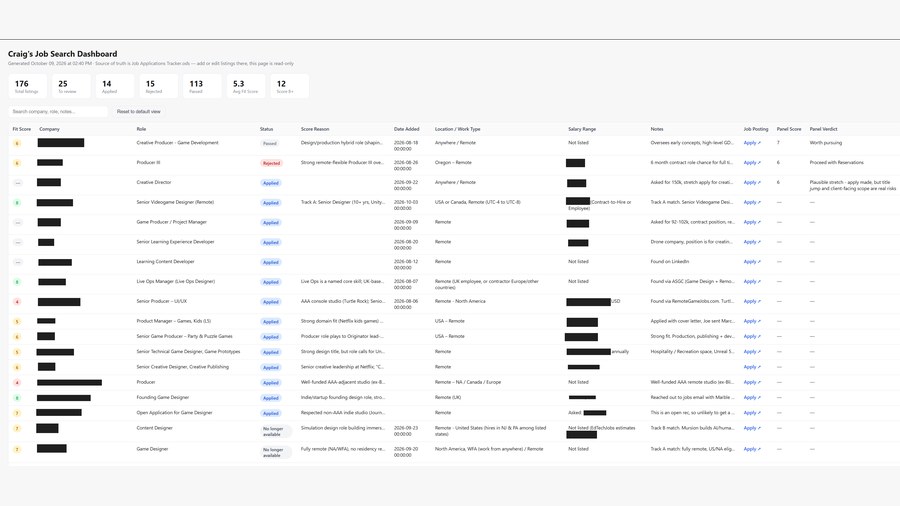Image resolution: width=900 pixels, height=506 pixels.
Task: Click No longer available status for Content Designer
Action: click(276, 431)
